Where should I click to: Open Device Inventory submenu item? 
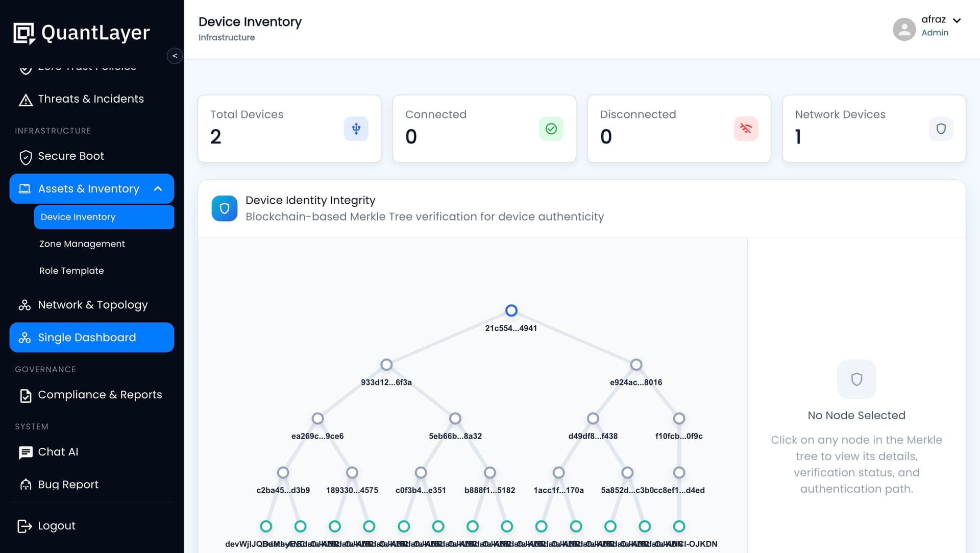tap(104, 217)
